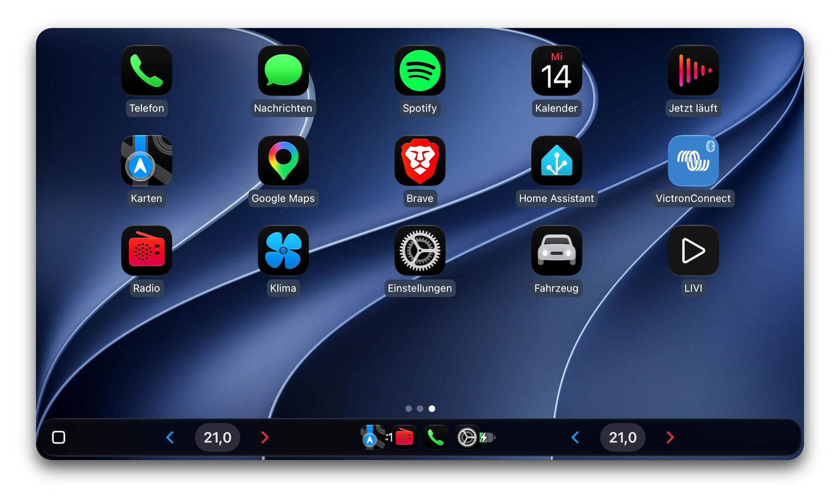Open Einstellungen settings
Image resolution: width=840 pixels, height=504 pixels.
420,251
